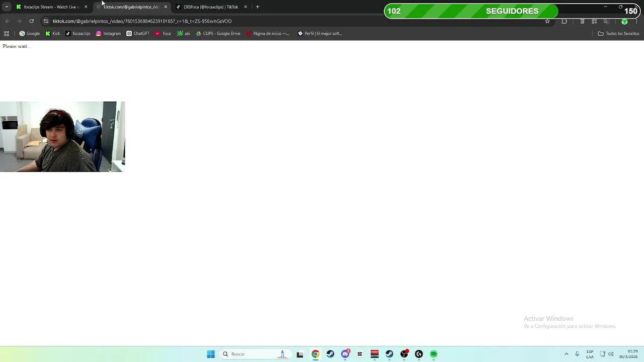This screenshot has height=362, width=644.
Task: Bookmark this page with the star icon
Action: [x=547, y=21]
